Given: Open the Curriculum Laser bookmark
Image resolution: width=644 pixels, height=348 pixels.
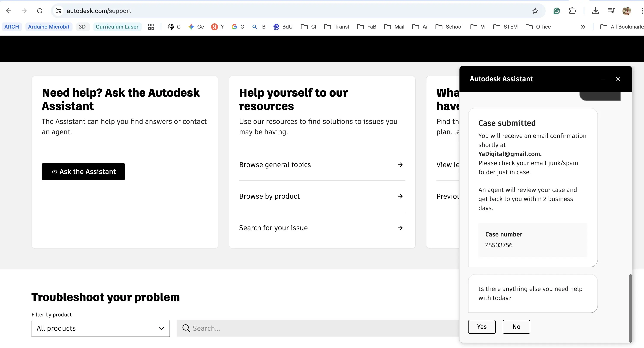Looking at the screenshot, I should [117, 27].
